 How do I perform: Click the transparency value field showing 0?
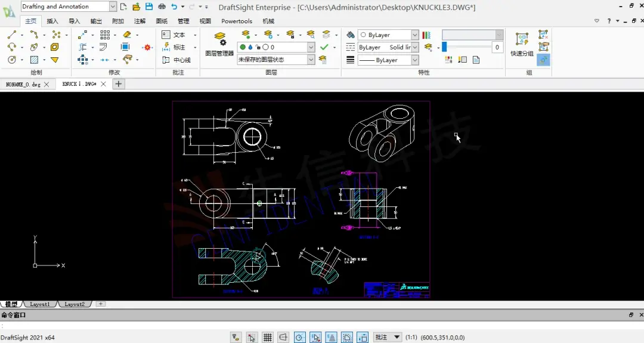497,47
